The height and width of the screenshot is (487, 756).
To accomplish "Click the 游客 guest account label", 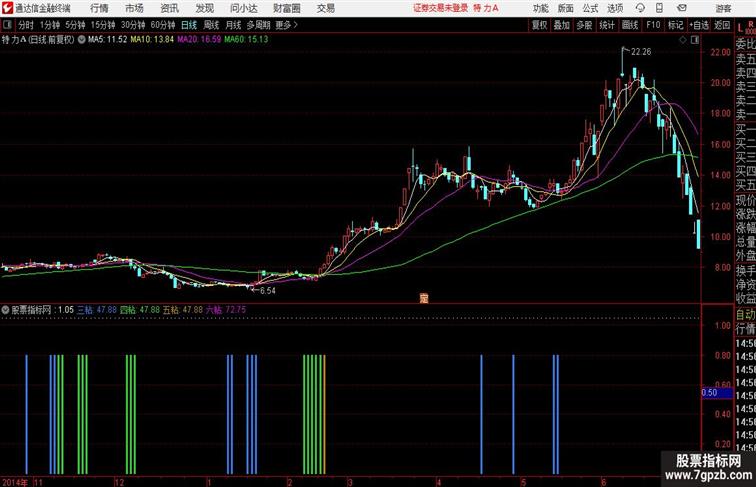I will coord(723,8).
